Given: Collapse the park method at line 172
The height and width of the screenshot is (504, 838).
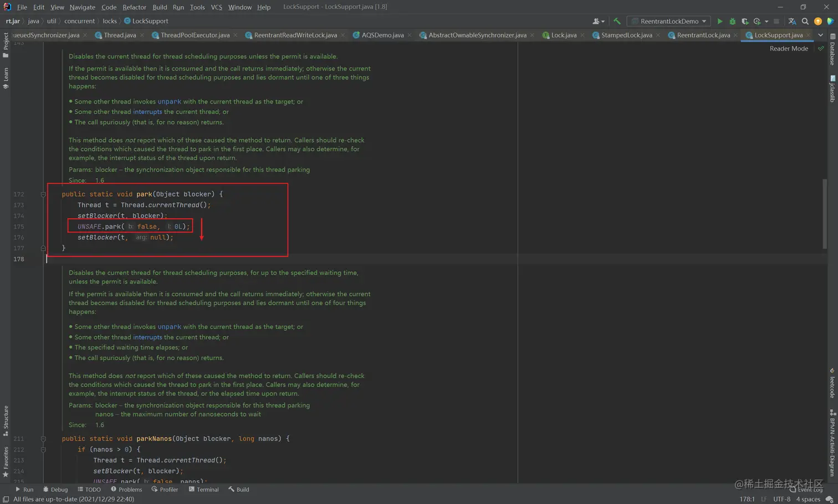Looking at the screenshot, I should click(x=43, y=194).
